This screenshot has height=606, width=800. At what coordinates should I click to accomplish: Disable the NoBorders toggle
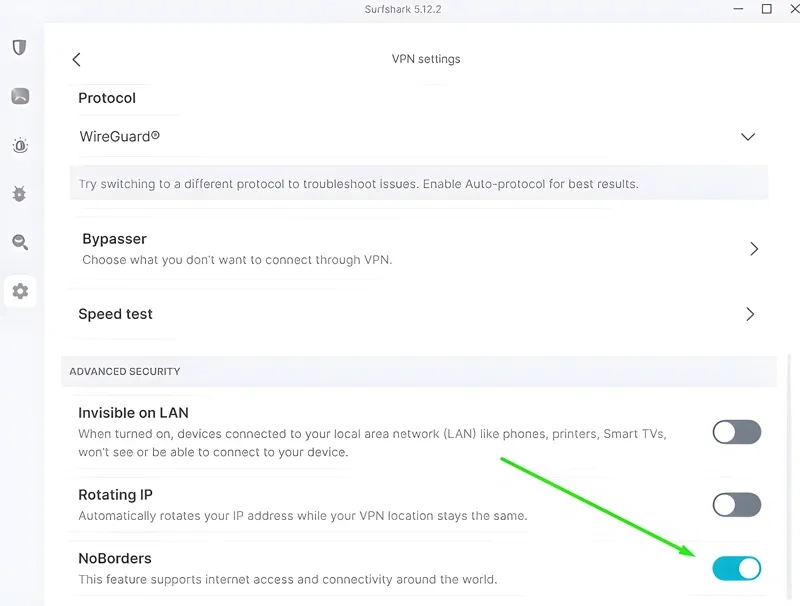pyautogui.click(x=737, y=568)
